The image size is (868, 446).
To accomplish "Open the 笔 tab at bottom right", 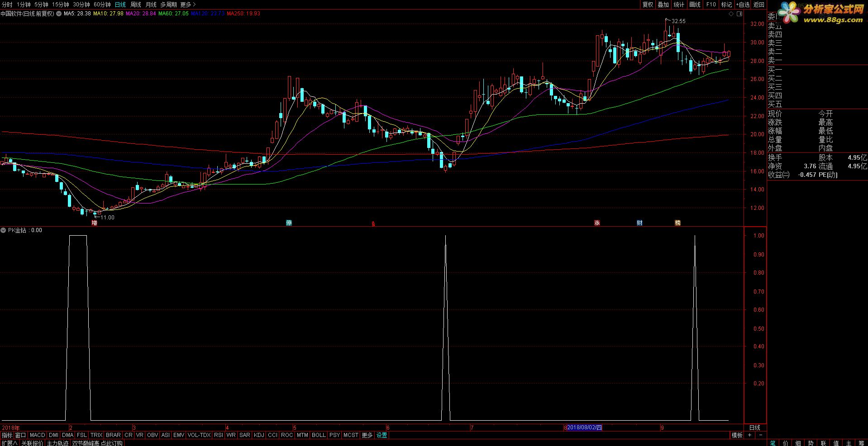I will pos(773,443).
